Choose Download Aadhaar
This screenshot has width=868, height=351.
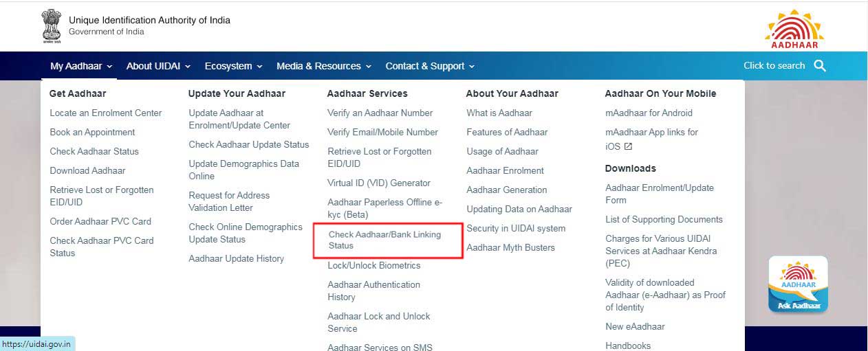(x=87, y=170)
